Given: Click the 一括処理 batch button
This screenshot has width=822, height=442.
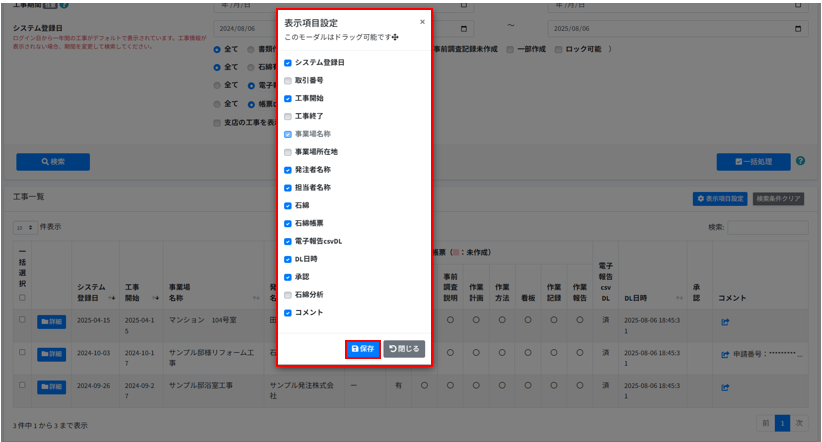Looking at the screenshot, I should tap(753, 161).
